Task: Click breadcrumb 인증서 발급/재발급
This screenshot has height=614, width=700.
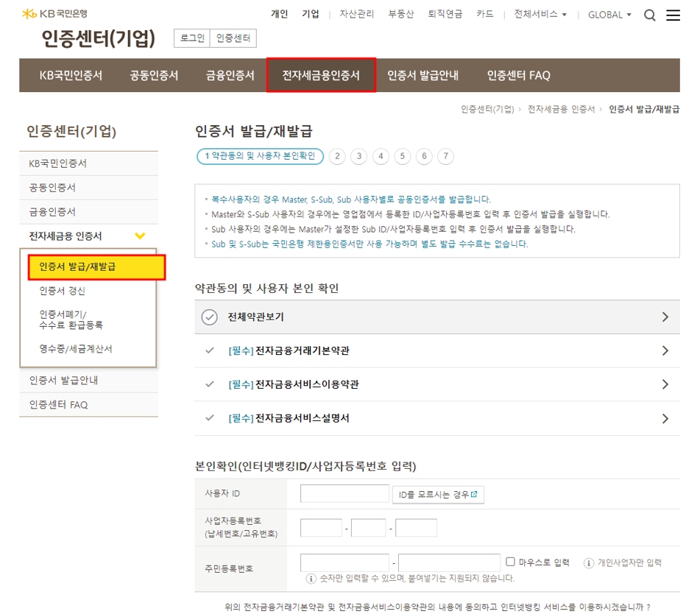Action: pyautogui.click(x=644, y=110)
